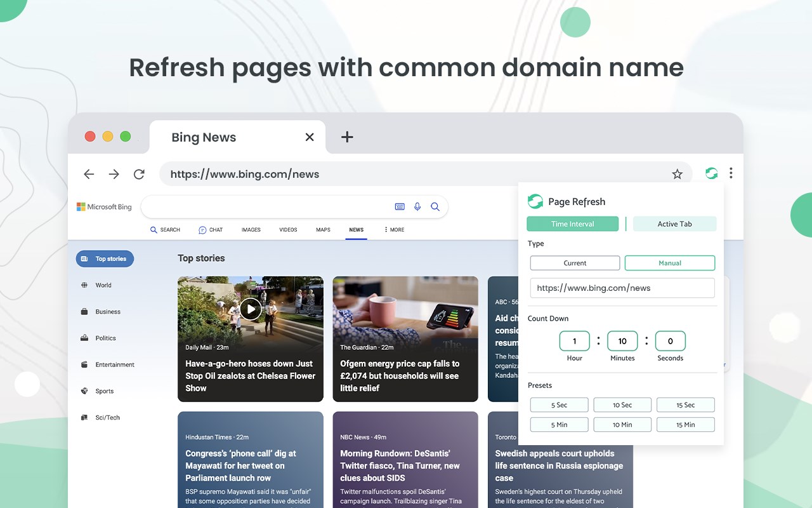Switch to Time Interval tab

572,224
